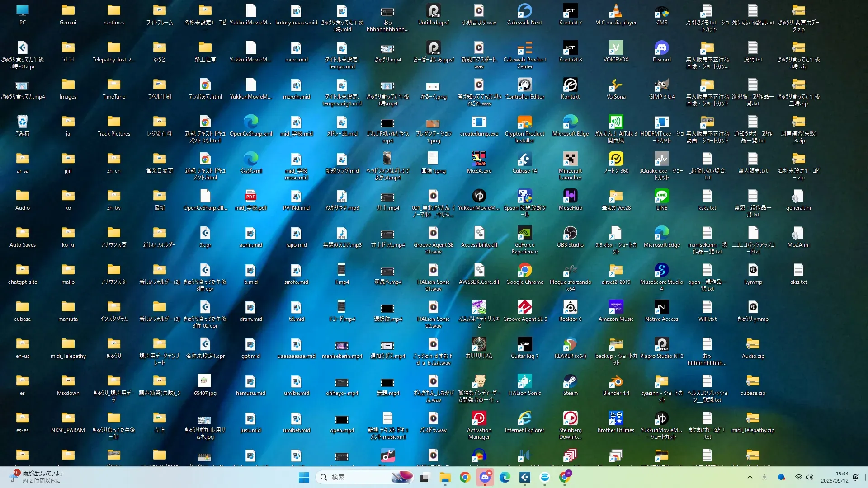
Task: Select the Google Chrome desktop shortcut
Action: point(524,271)
